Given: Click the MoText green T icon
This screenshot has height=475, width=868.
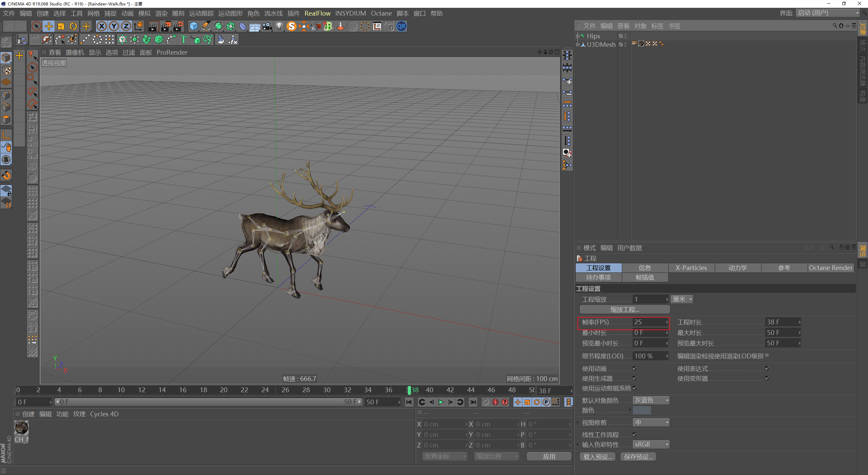Looking at the screenshot, I should (x=183, y=40).
